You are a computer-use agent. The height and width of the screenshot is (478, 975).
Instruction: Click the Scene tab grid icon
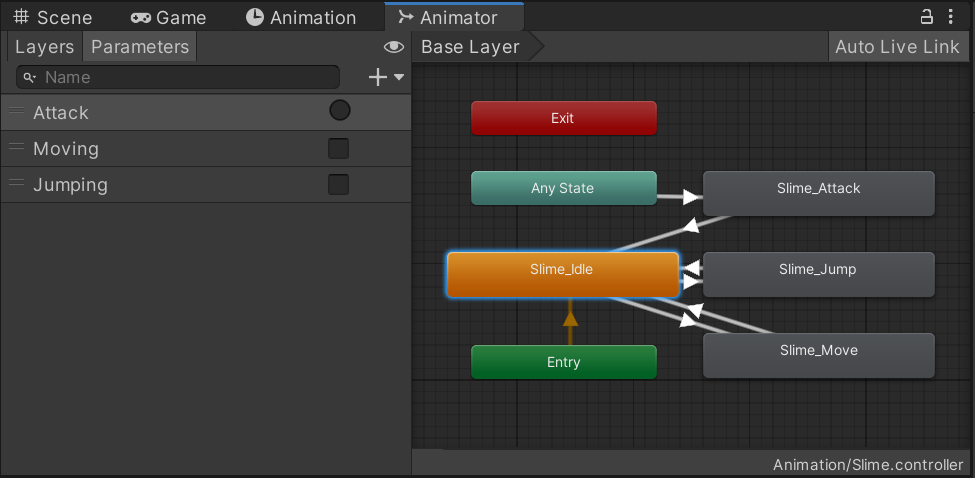(x=21, y=16)
